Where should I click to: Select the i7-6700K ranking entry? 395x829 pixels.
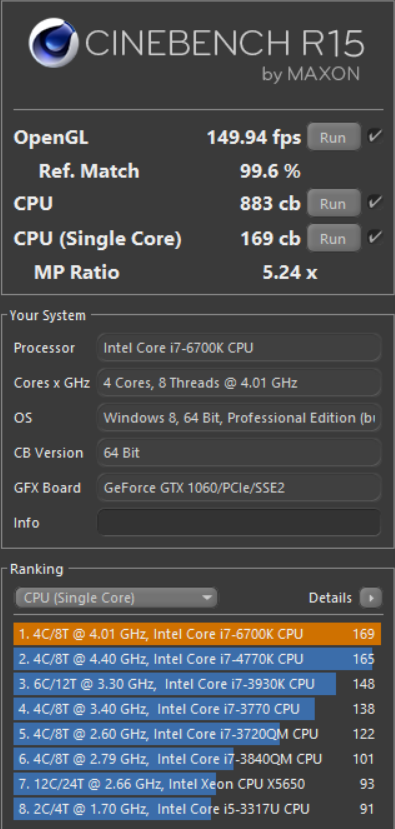[x=197, y=634]
